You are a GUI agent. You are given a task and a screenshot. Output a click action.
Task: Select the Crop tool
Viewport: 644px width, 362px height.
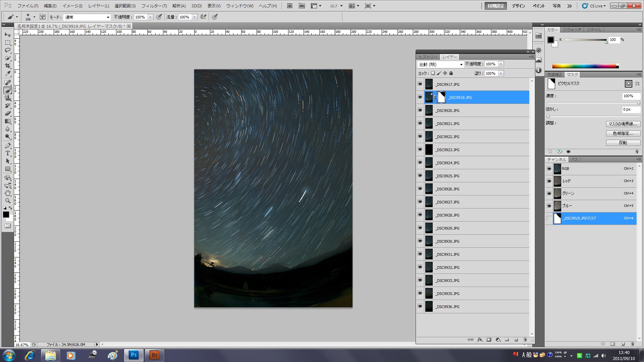coord(8,66)
